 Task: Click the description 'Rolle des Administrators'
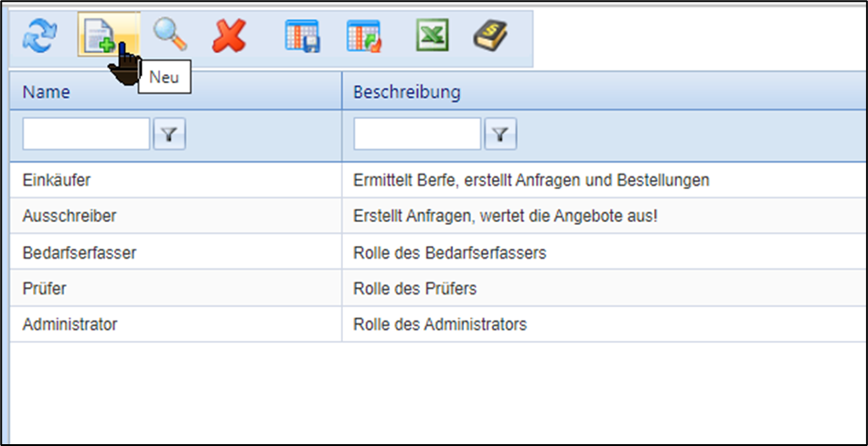(440, 324)
